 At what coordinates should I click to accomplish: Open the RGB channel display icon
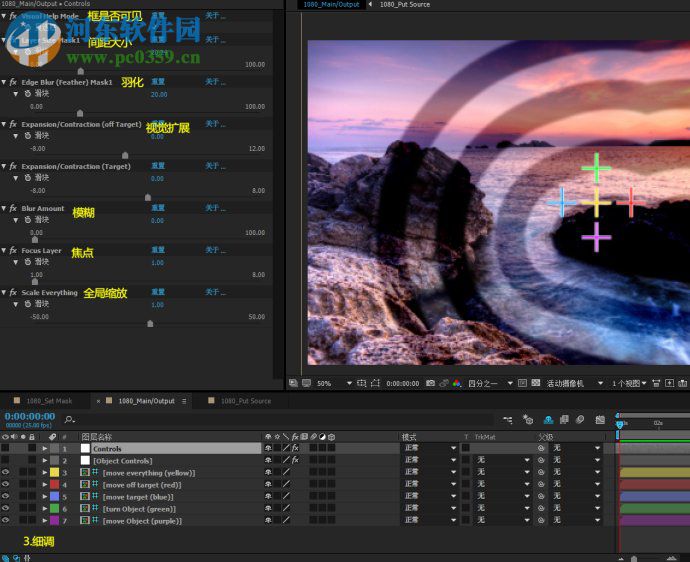(457, 383)
